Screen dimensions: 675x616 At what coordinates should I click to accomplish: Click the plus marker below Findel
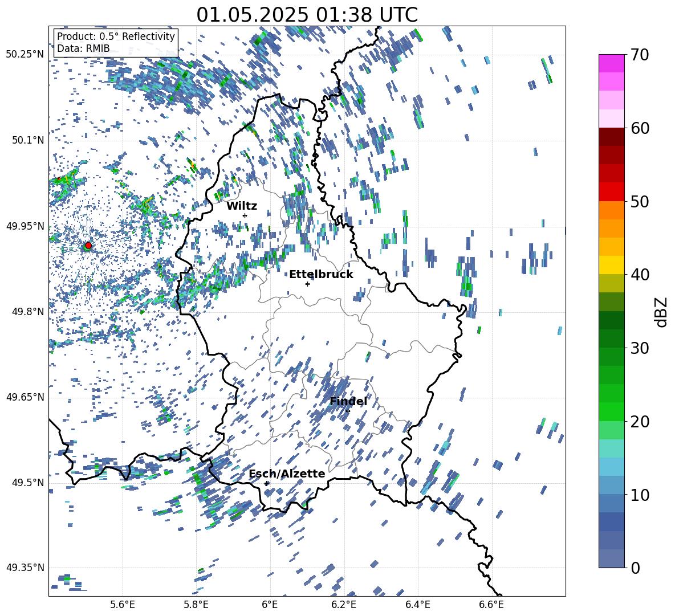click(x=348, y=411)
